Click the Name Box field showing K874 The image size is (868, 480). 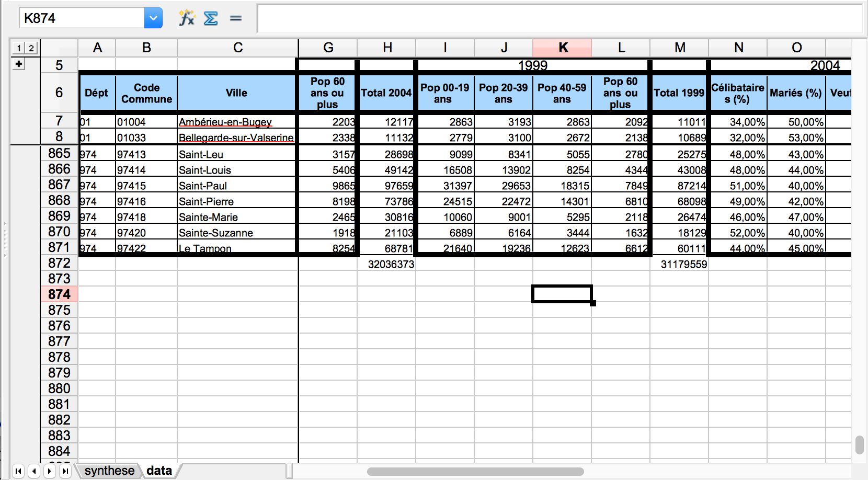click(82, 18)
